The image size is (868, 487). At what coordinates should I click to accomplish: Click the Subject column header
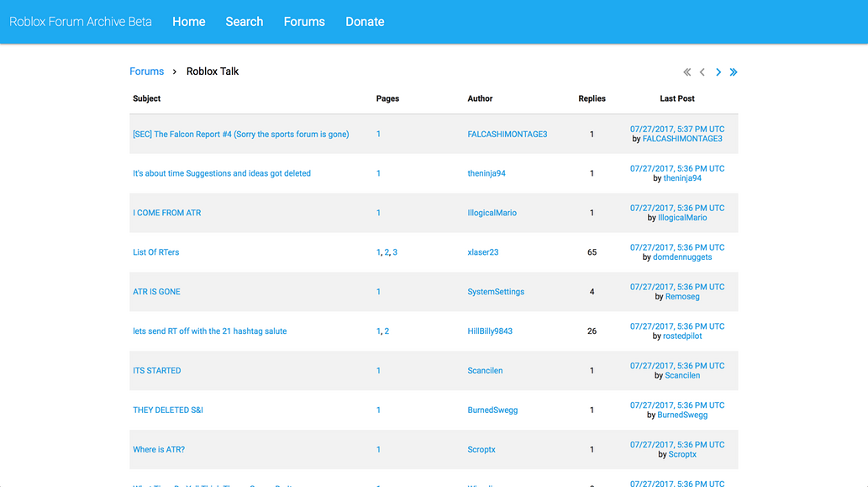[146, 98]
